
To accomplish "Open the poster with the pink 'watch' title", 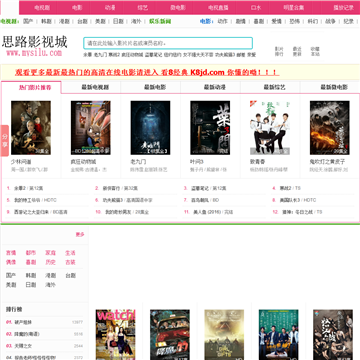I will pyautogui.click(x=116, y=335).
